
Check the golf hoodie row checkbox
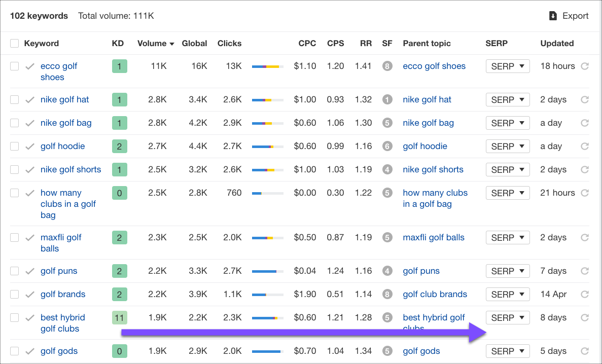tap(14, 147)
